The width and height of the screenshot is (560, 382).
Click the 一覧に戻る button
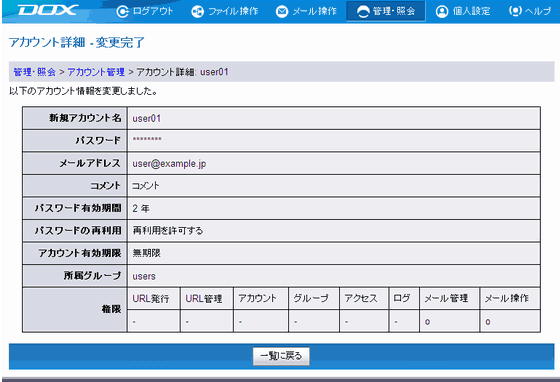281,356
